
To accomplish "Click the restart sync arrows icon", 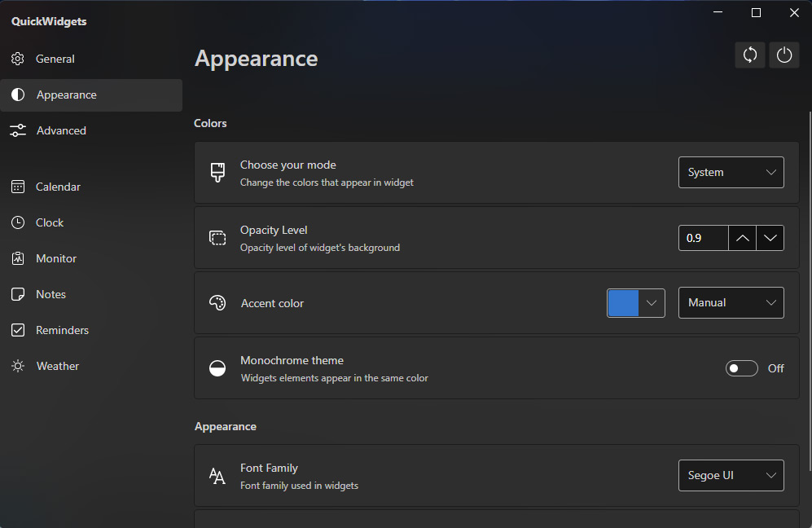I will (750, 55).
